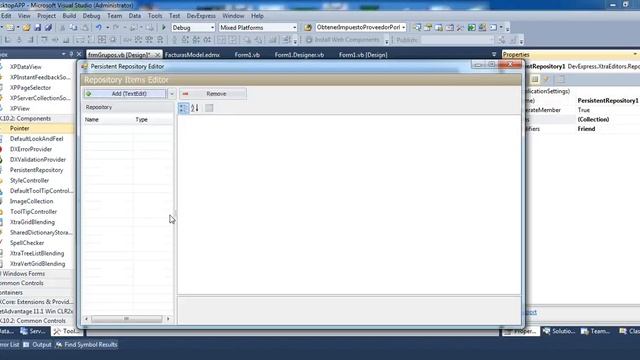Image resolution: width=640 pixels, height=360 pixels.
Task: Switch to the Team Explorer bottom tab
Action: point(596,331)
